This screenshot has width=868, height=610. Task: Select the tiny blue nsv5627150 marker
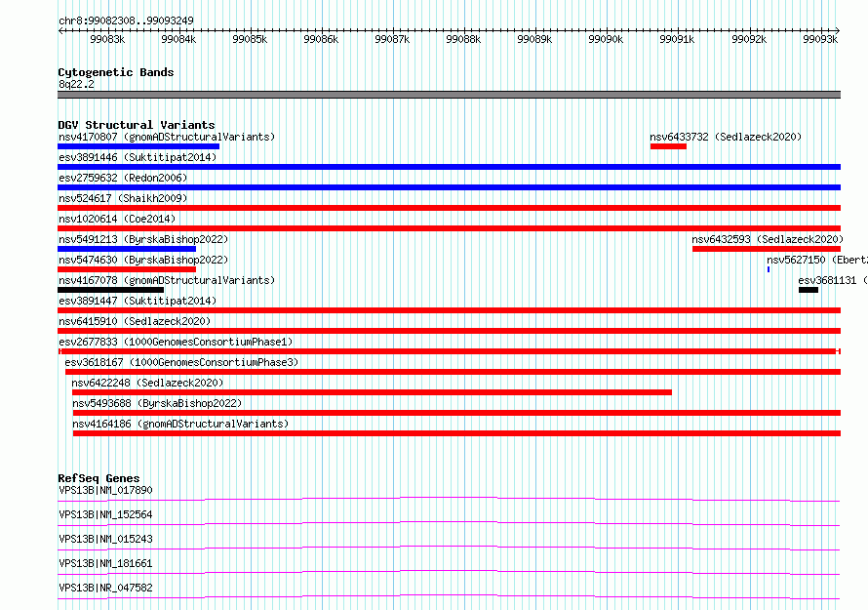769,269
